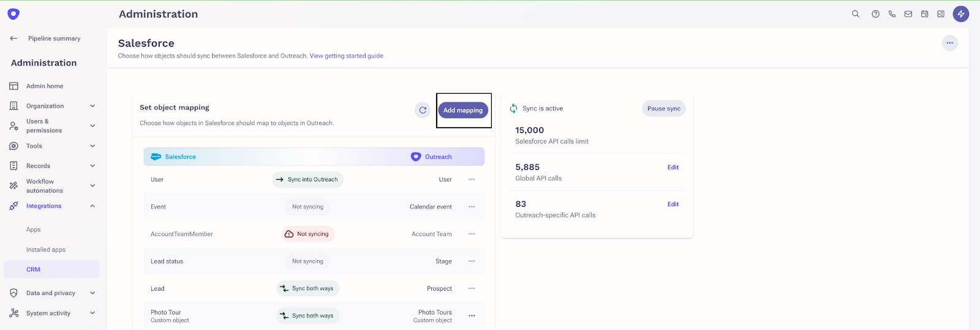Click the Admin home icon in sidebar
Image resolution: width=980 pixels, height=330 pixels.
point(13,86)
